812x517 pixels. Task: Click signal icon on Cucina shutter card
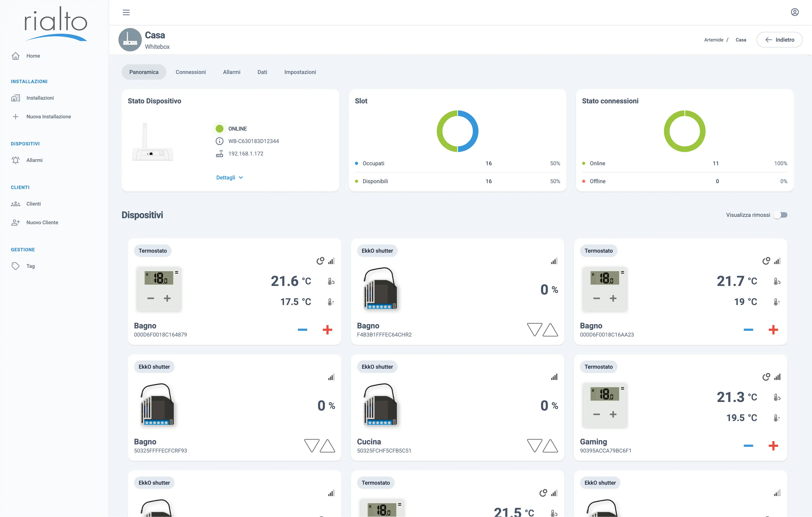[x=554, y=377]
